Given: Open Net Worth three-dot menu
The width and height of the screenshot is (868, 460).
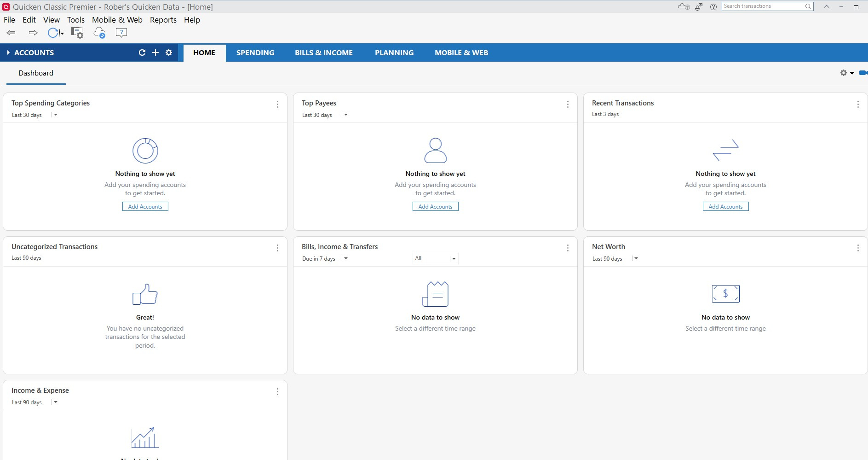Looking at the screenshot, I should [x=858, y=248].
